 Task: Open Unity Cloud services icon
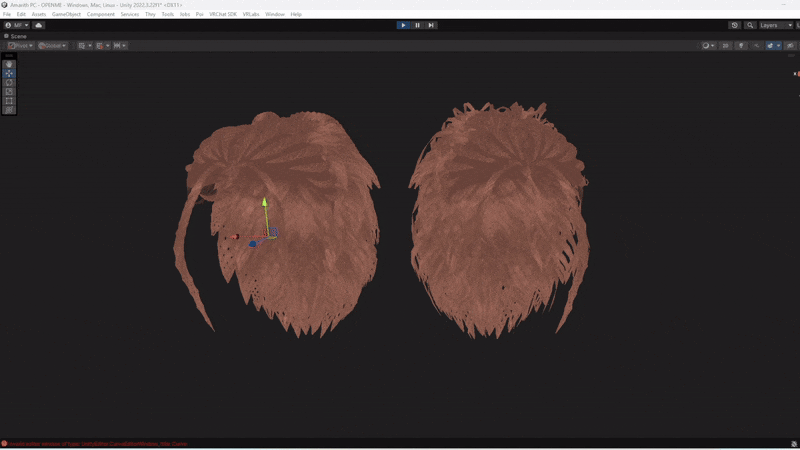(x=39, y=25)
